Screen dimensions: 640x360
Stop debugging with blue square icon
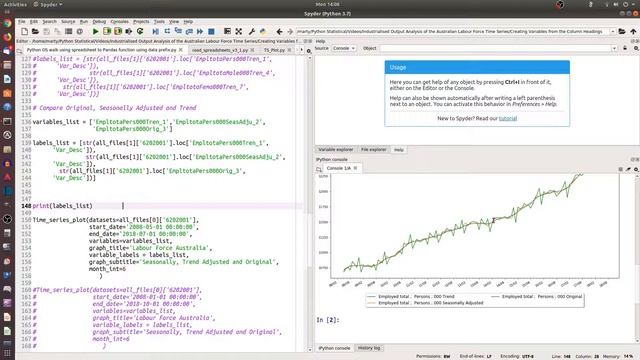point(211,31)
